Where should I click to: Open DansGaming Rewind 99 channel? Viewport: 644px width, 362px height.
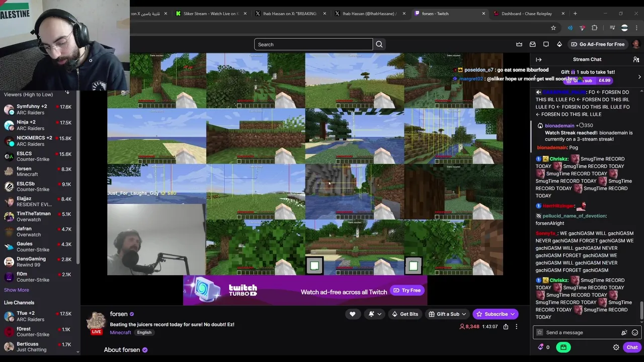tap(38, 262)
